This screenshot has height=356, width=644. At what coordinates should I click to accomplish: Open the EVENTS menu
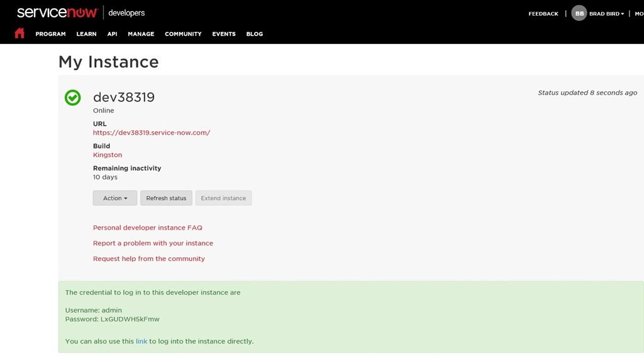click(224, 34)
